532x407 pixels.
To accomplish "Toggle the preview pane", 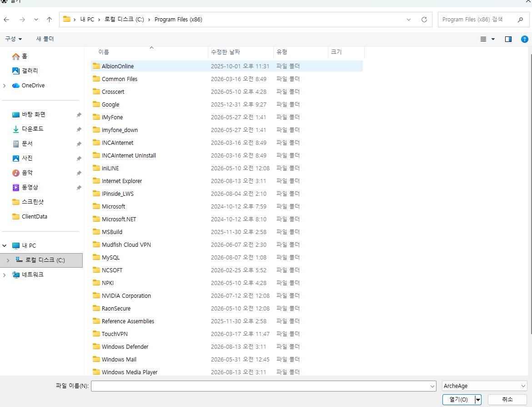I will (508, 40).
